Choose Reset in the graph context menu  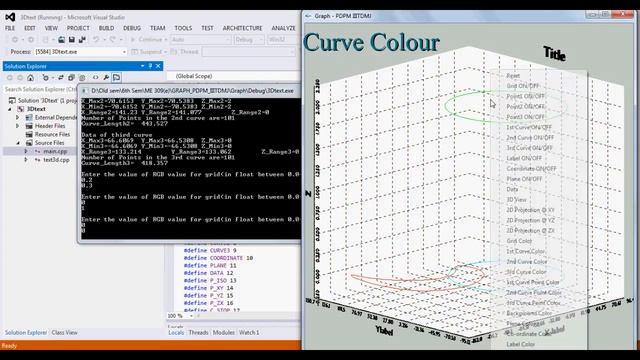pyautogui.click(x=513, y=76)
